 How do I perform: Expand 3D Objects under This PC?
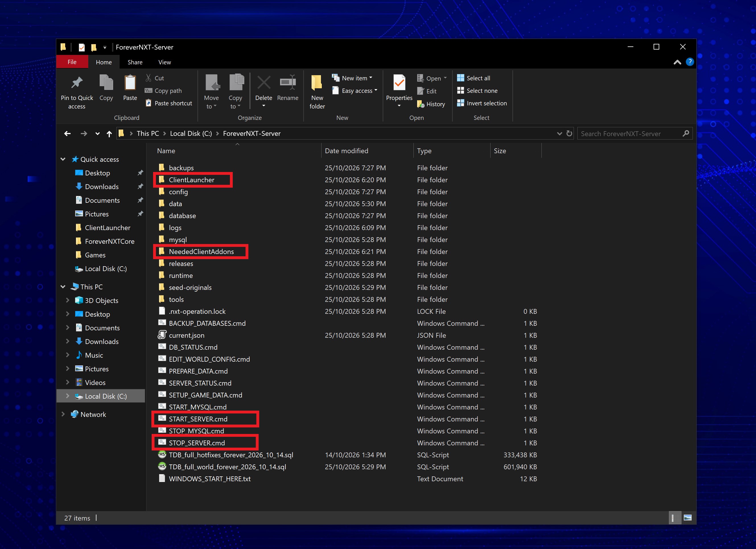(68, 300)
